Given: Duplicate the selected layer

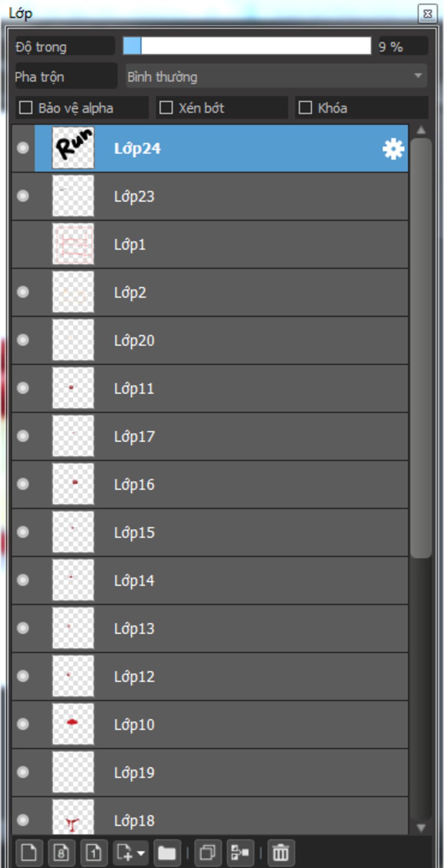Looking at the screenshot, I should click(x=208, y=852).
